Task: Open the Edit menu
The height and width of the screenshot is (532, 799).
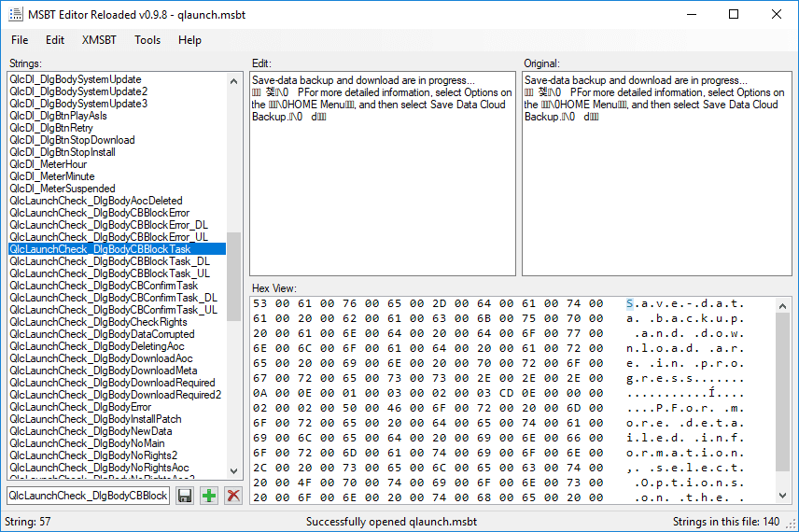Action: pyautogui.click(x=55, y=40)
